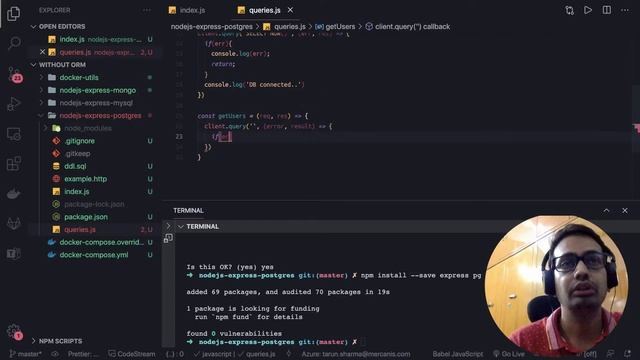
Task: Open the GitLab fox view
Action: pyautogui.click(x=14, y=223)
